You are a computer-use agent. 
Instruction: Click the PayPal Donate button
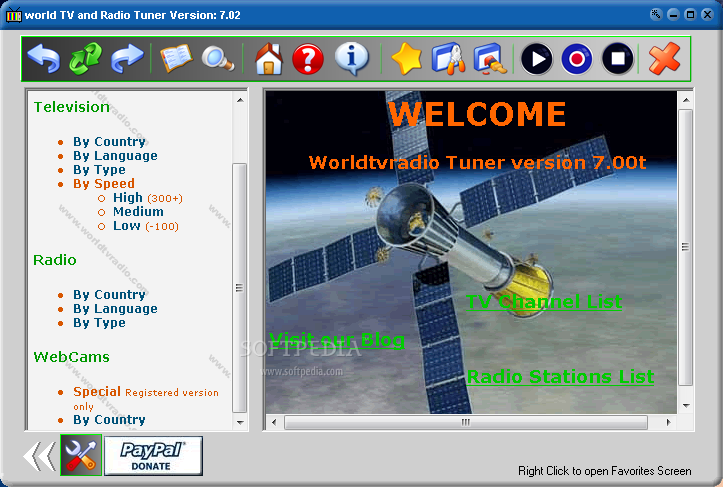(x=154, y=456)
